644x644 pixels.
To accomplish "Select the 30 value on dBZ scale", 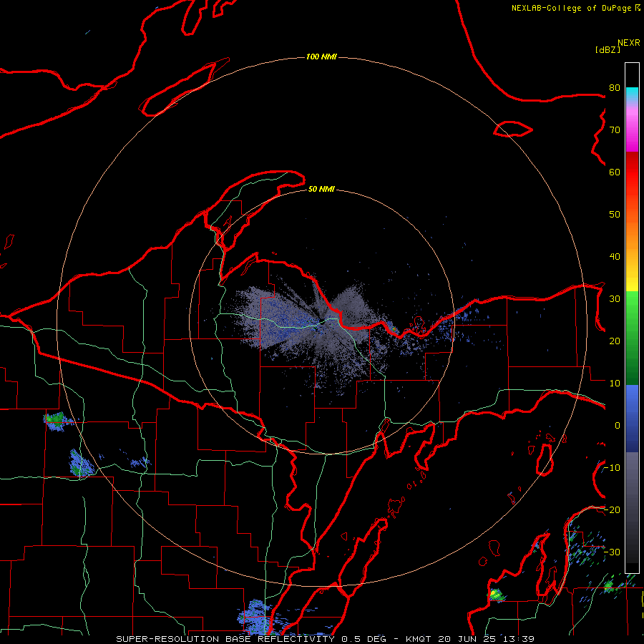I will pos(615,298).
